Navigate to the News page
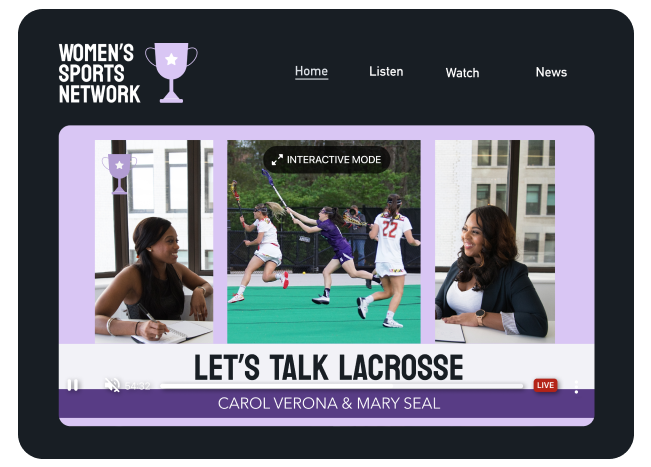 tap(551, 72)
